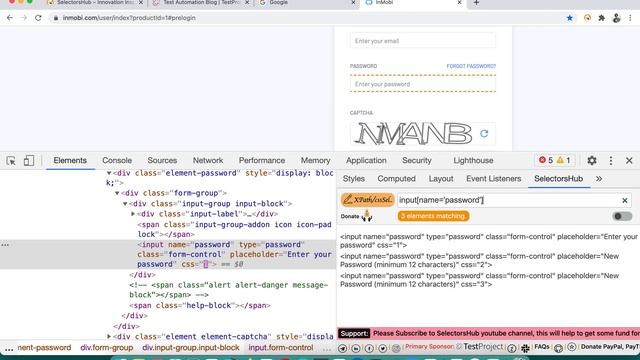This screenshot has height=360, width=640.
Task: Go back to the previous page
Action: (x=10, y=18)
